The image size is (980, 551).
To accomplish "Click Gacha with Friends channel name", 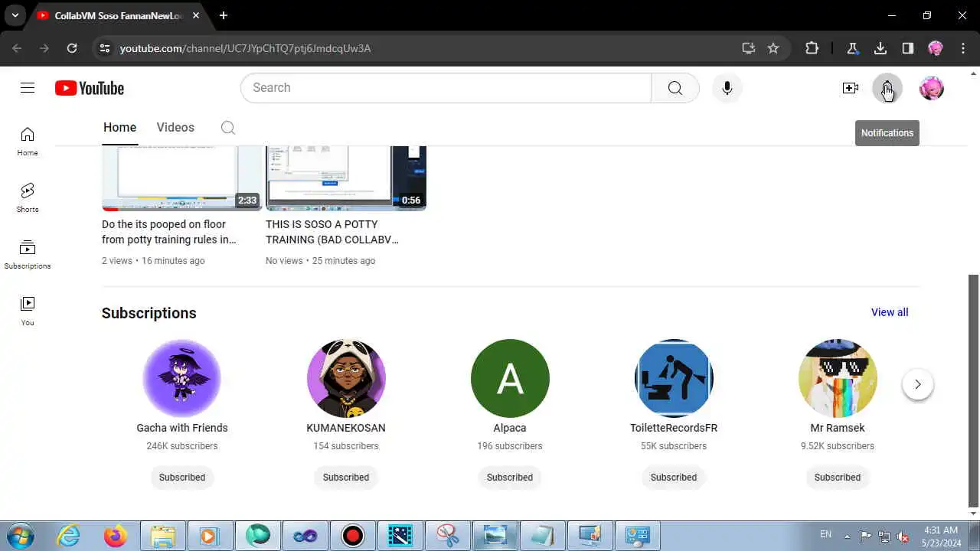I will pos(182,428).
